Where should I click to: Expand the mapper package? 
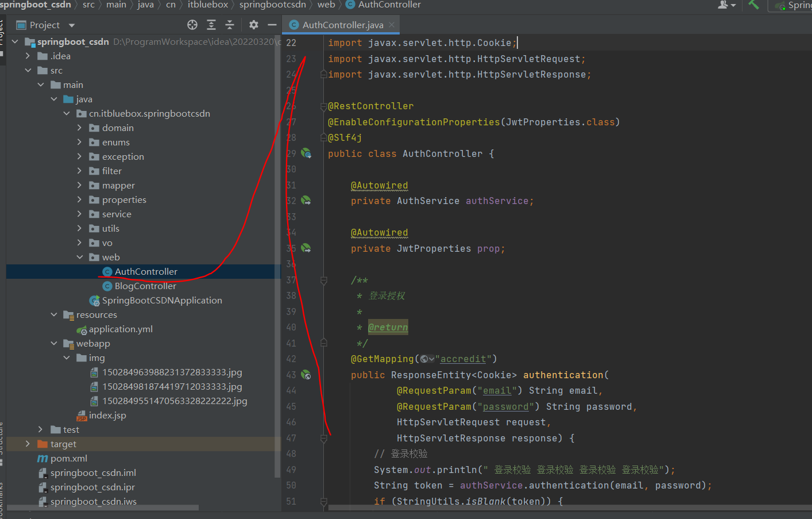[x=79, y=185]
